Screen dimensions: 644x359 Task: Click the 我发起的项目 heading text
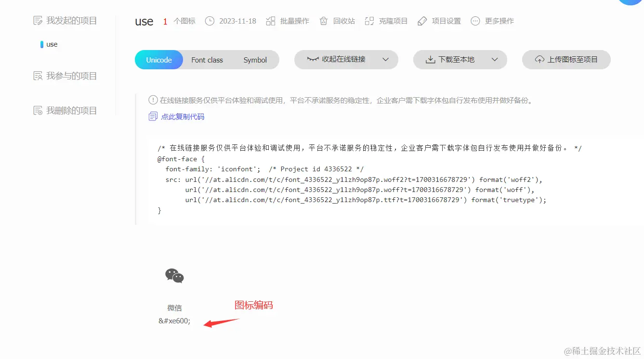point(72,21)
